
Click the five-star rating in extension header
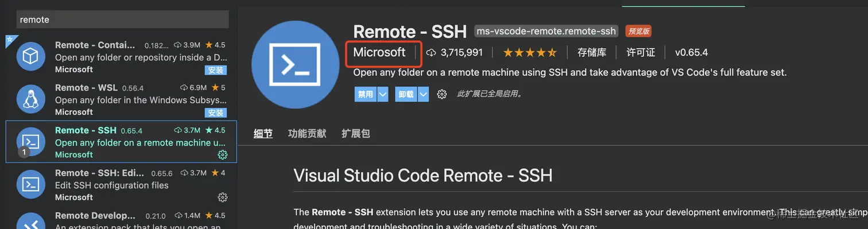[x=530, y=52]
